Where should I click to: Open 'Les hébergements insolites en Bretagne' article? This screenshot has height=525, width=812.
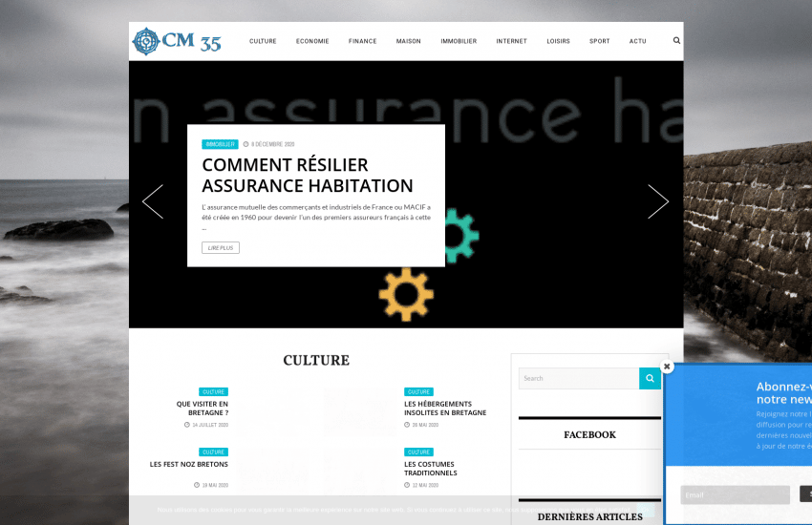click(x=445, y=409)
